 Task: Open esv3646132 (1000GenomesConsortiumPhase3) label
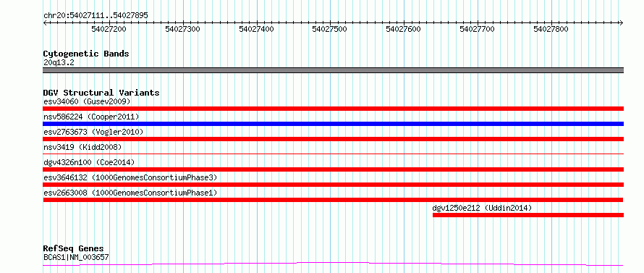[x=130, y=177]
